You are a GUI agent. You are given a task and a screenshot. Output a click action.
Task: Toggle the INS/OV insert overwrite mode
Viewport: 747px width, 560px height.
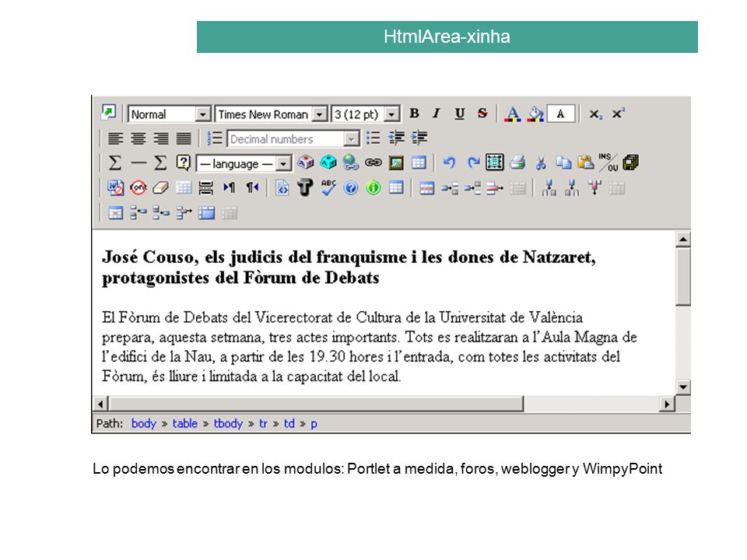pyautogui.click(x=608, y=163)
